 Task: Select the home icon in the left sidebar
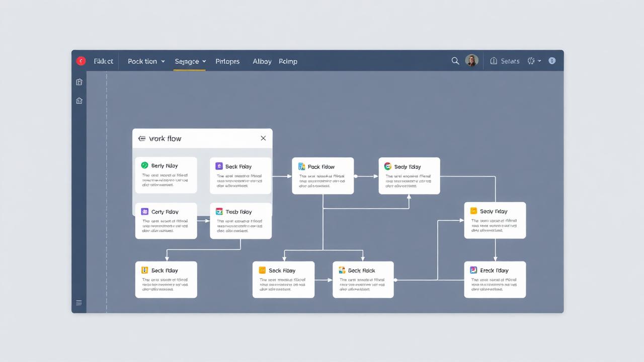tap(79, 101)
